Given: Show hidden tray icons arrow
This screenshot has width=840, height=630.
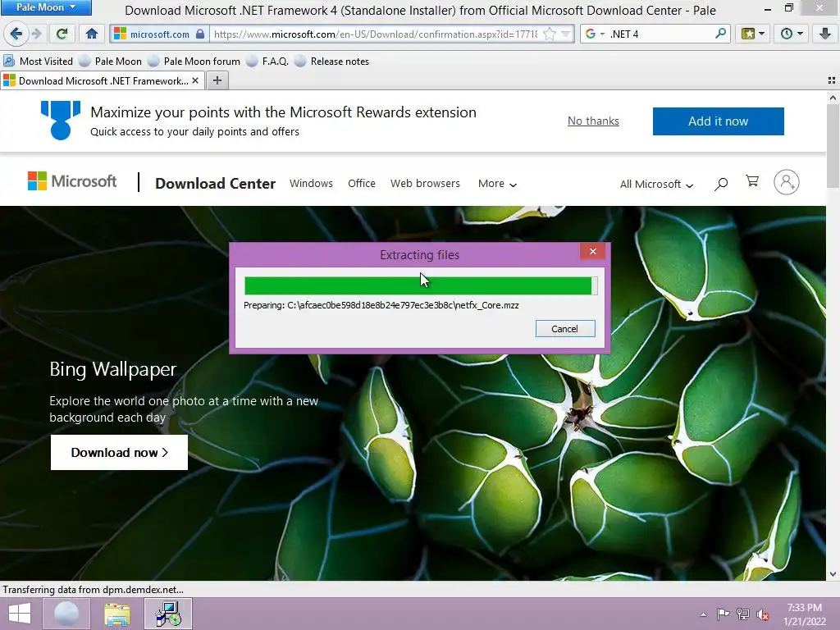Looking at the screenshot, I should 703,614.
